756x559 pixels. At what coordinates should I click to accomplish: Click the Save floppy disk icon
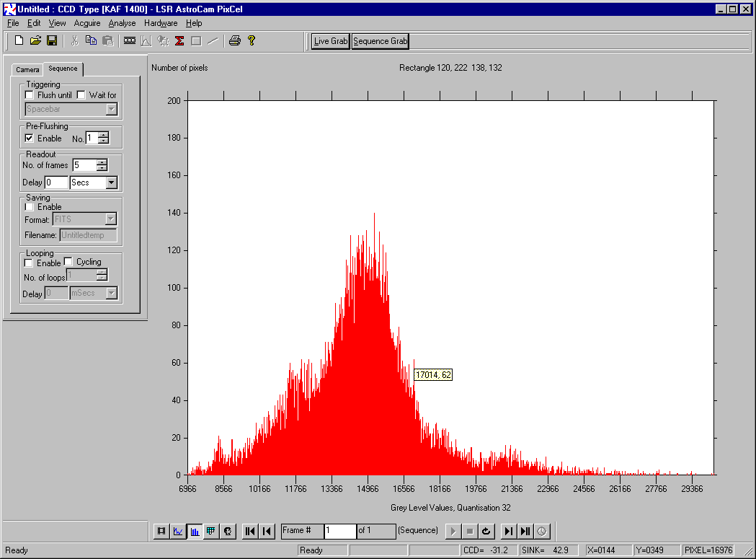click(x=52, y=41)
